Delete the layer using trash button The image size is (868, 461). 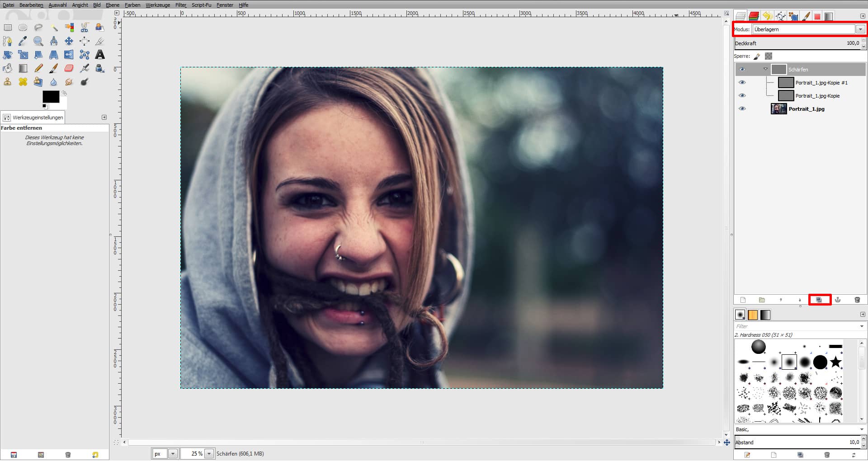857,300
